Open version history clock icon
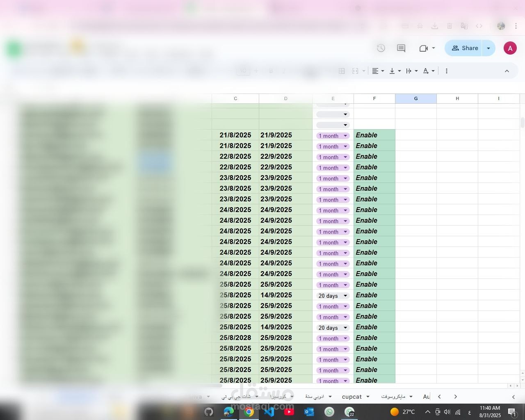Screen dimensions: 525x420 tap(381, 48)
